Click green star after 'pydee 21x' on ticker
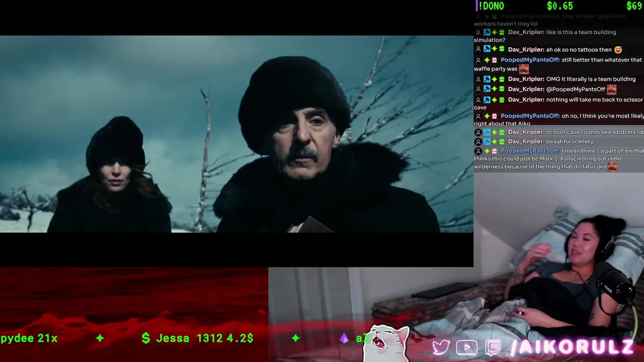The image size is (644, 362). pos(100,338)
